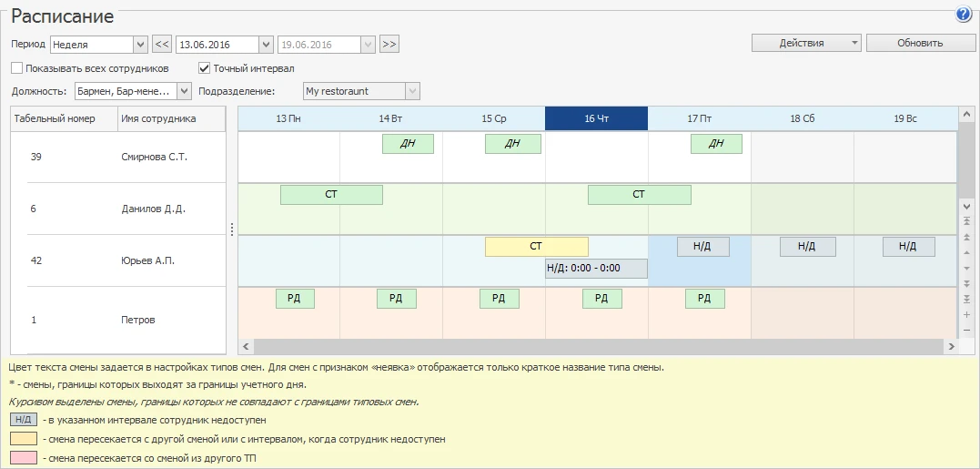Screen dimensions: 980x469
Task: Select the 16 Чт day column header
Action: point(596,118)
